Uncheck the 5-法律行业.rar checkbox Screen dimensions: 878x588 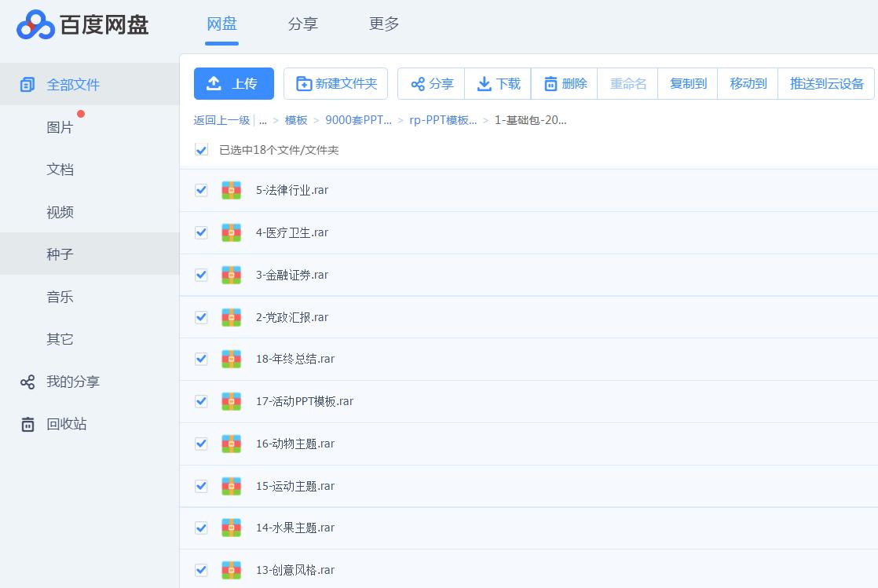202,190
